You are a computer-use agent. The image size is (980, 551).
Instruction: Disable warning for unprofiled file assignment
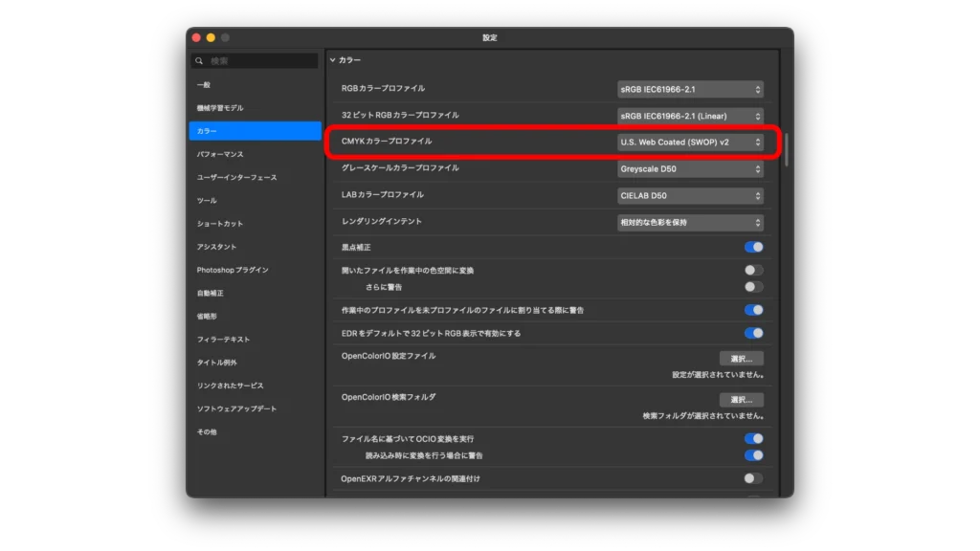[x=752, y=310]
